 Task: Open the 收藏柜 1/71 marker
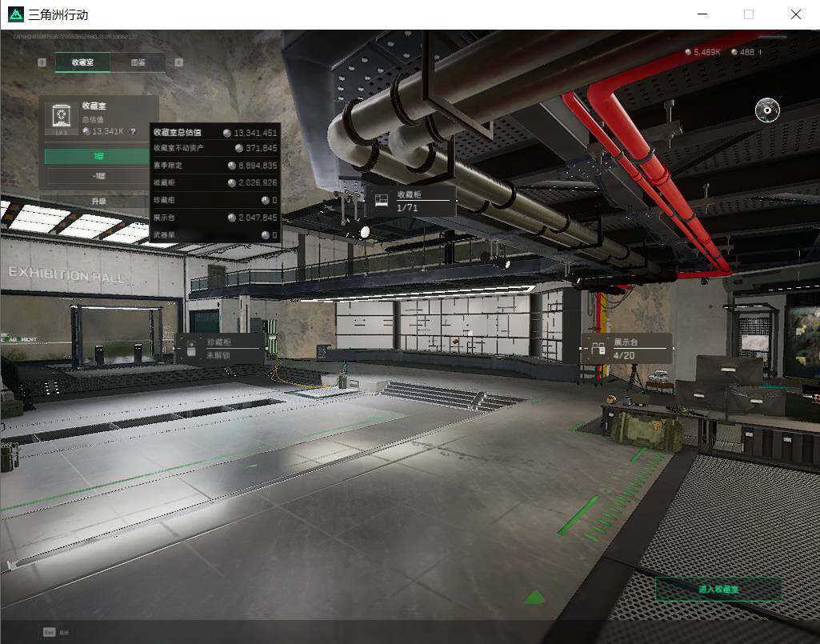[410, 201]
